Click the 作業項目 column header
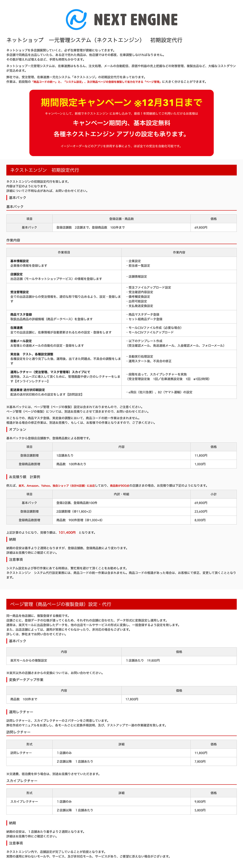Viewport: 243px width, 868px height. pos(64,252)
